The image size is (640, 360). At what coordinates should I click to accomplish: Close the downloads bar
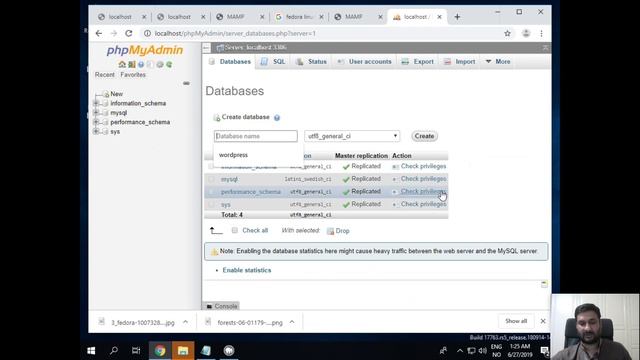tap(543, 321)
